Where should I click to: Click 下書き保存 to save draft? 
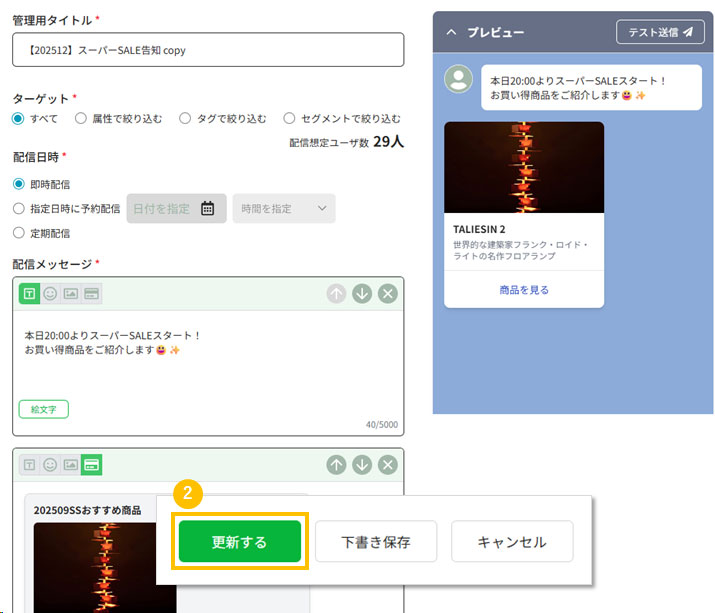click(375, 542)
